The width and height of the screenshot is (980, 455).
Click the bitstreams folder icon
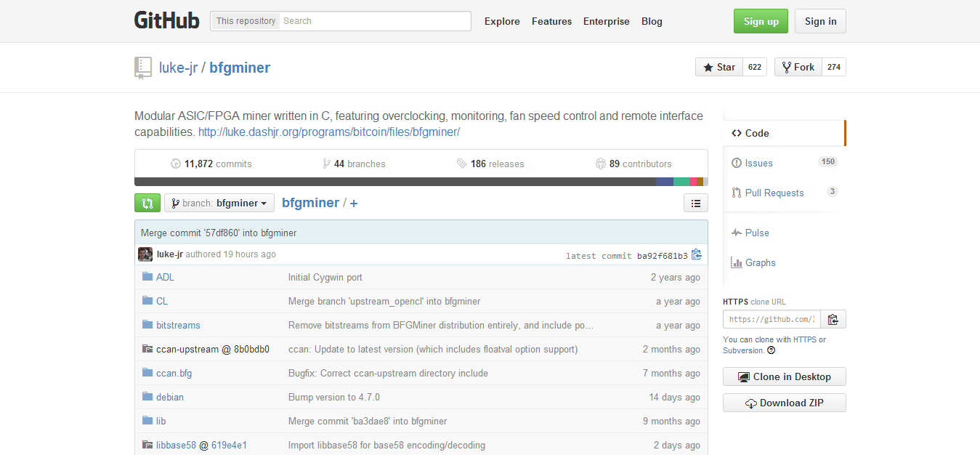tap(147, 325)
